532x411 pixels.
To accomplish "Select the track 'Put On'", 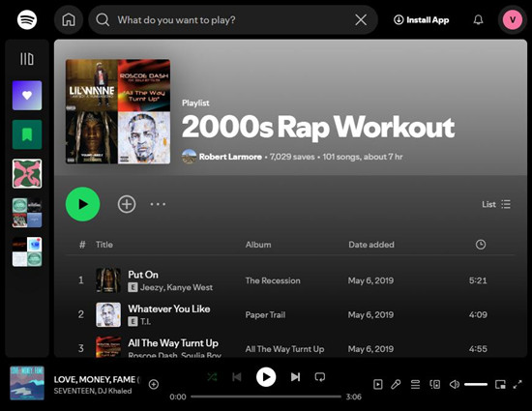I will click(x=143, y=275).
